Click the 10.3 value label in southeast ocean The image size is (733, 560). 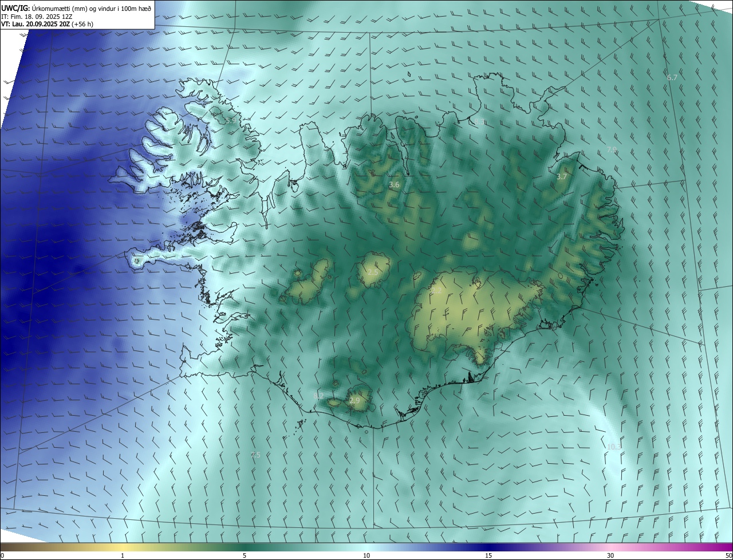(614, 447)
